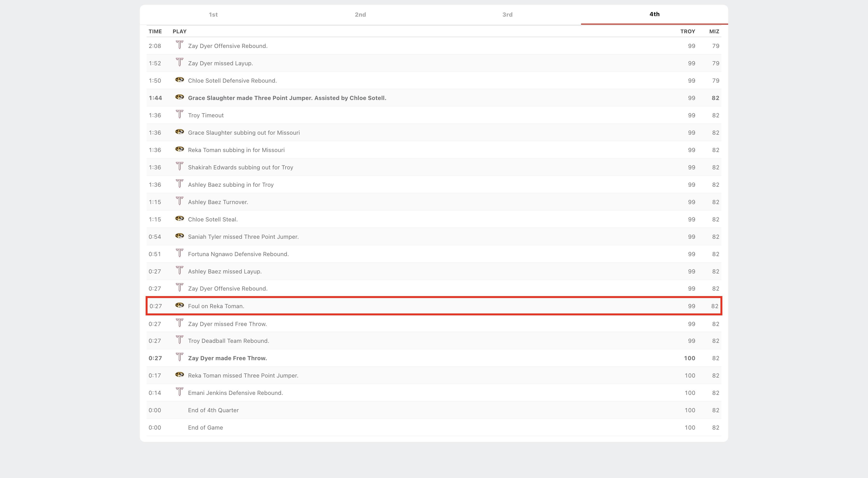The image size is (868, 478).
Task: Open the 2nd quarter tab
Action: click(x=360, y=15)
